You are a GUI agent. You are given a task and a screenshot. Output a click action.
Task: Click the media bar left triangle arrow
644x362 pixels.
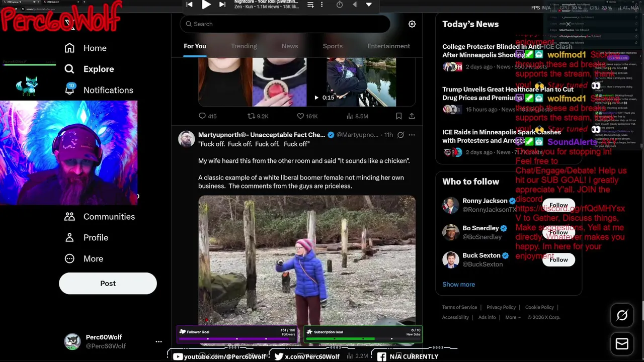pos(355,5)
